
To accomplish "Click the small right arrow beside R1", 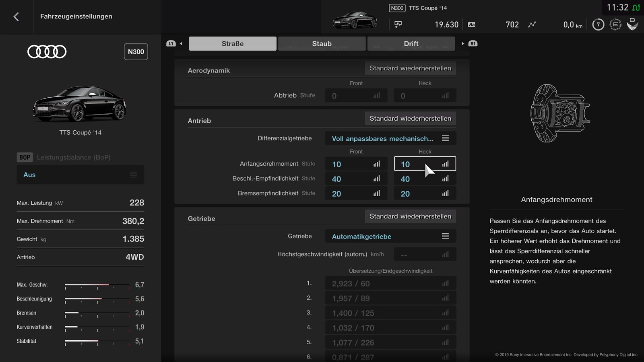I will (463, 43).
